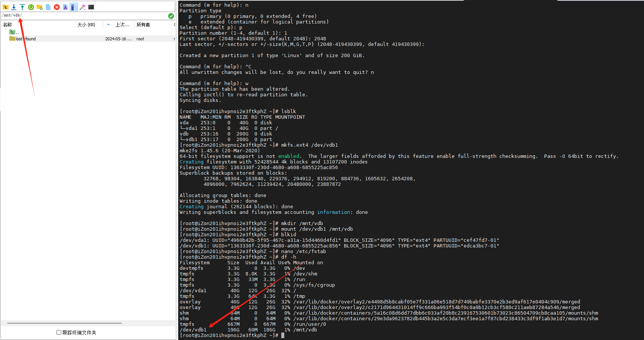Refresh the file list with green icon

point(31,7)
